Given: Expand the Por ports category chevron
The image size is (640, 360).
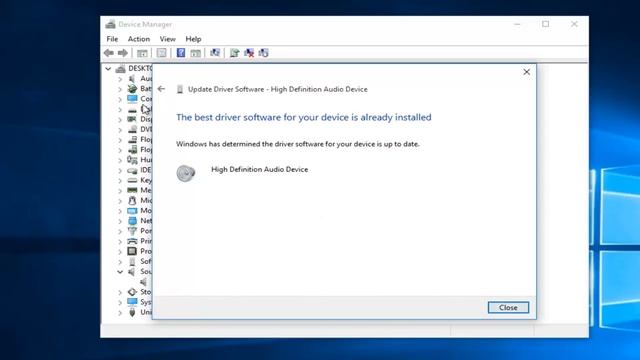Looking at the screenshot, I should (x=120, y=231).
